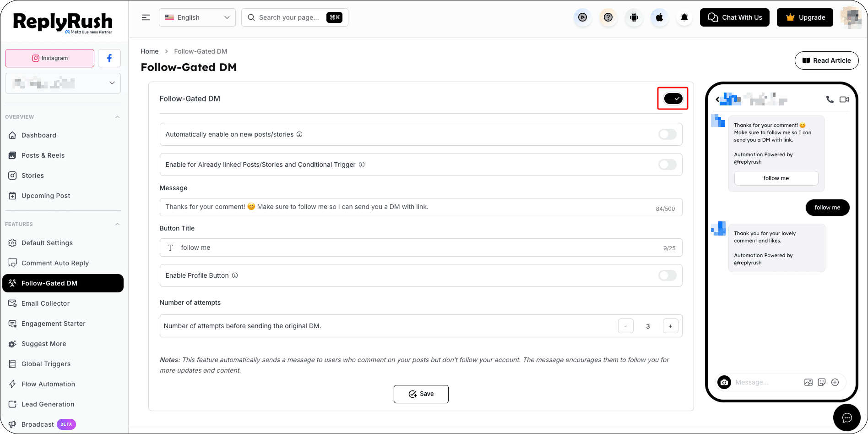Image resolution: width=868 pixels, height=434 pixels.
Task: Click the Apple app icon
Action: [659, 17]
